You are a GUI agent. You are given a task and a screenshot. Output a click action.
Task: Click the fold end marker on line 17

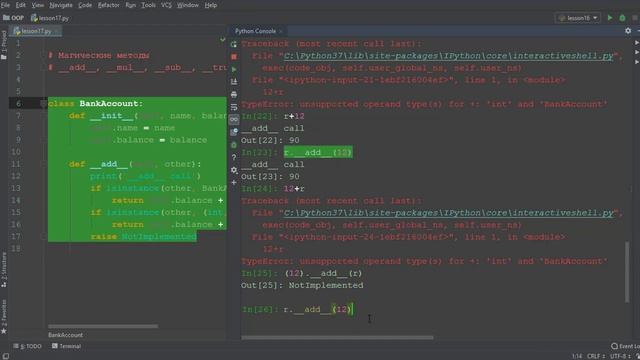click(43, 237)
